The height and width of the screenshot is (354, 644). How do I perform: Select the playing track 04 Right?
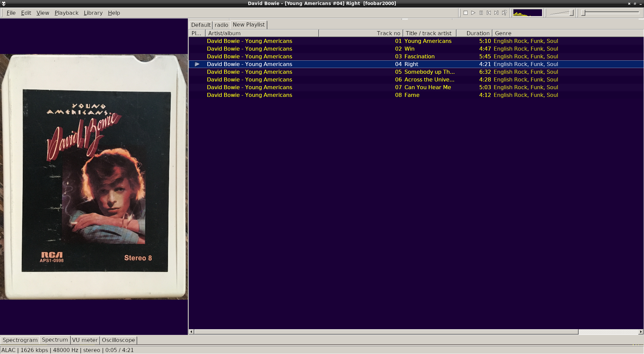416,64
